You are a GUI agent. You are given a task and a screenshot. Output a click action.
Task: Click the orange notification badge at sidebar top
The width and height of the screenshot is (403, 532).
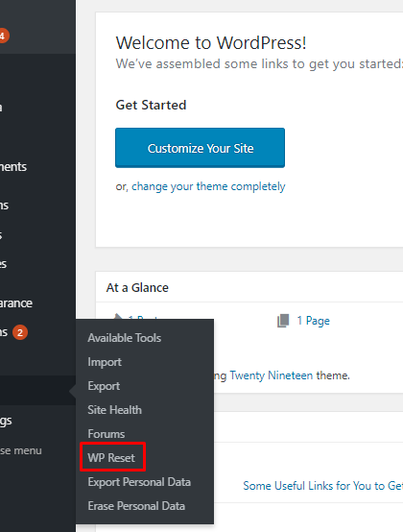3,36
